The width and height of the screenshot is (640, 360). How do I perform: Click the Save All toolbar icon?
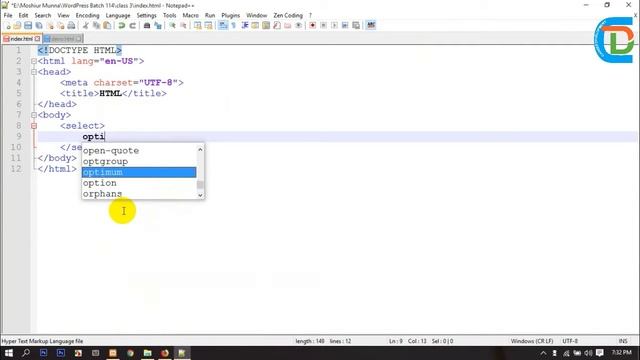pos(39,25)
